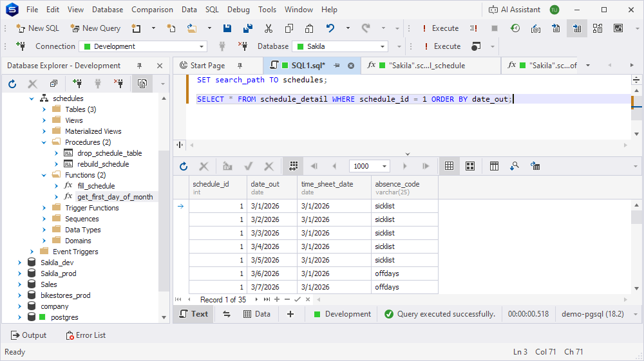Image resolution: width=644 pixels, height=361 pixels.
Task: Switch to the Text tab at bottom
Action: click(194, 314)
